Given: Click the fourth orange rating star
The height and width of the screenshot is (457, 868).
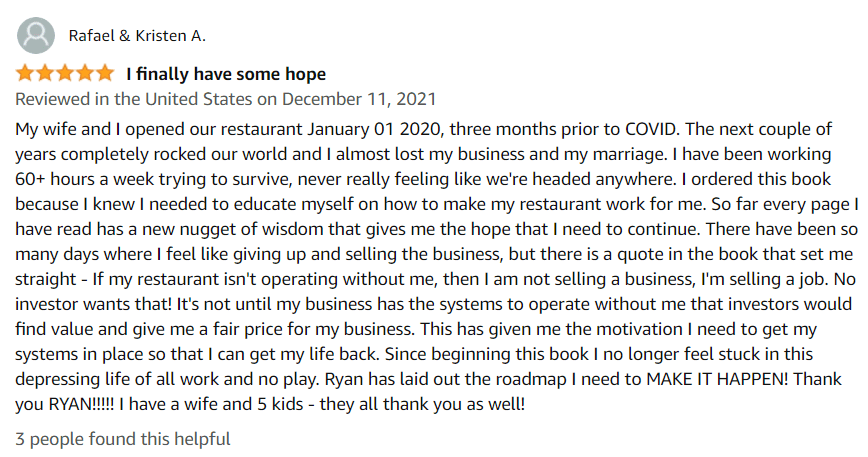Looking at the screenshot, I should (x=85, y=73).
